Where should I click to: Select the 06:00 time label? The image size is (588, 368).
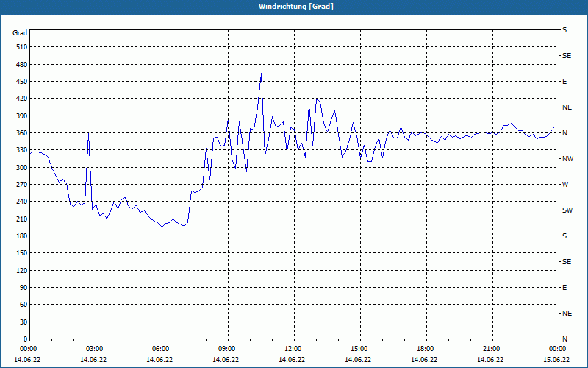pyautogui.click(x=159, y=349)
